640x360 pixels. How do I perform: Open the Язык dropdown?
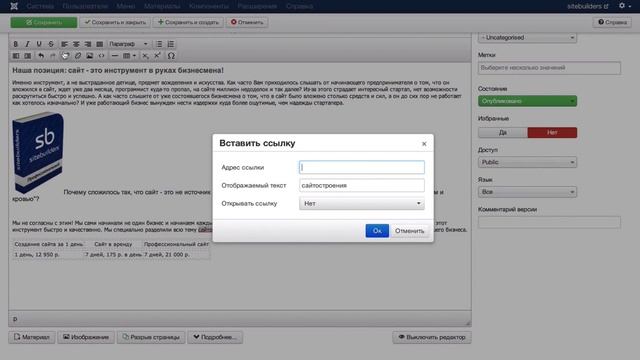527,192
